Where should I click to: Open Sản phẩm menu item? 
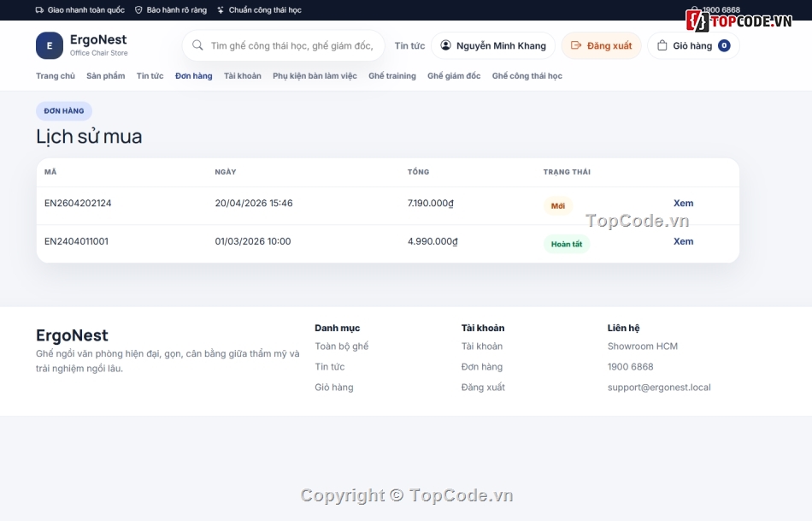pyautogui.click(x=106, y=75)
